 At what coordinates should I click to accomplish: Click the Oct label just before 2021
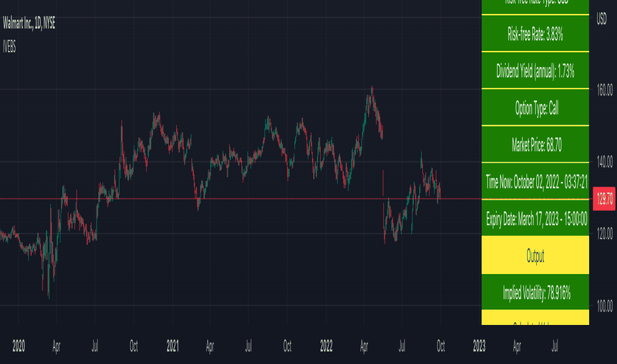click(x=134, y=346)
